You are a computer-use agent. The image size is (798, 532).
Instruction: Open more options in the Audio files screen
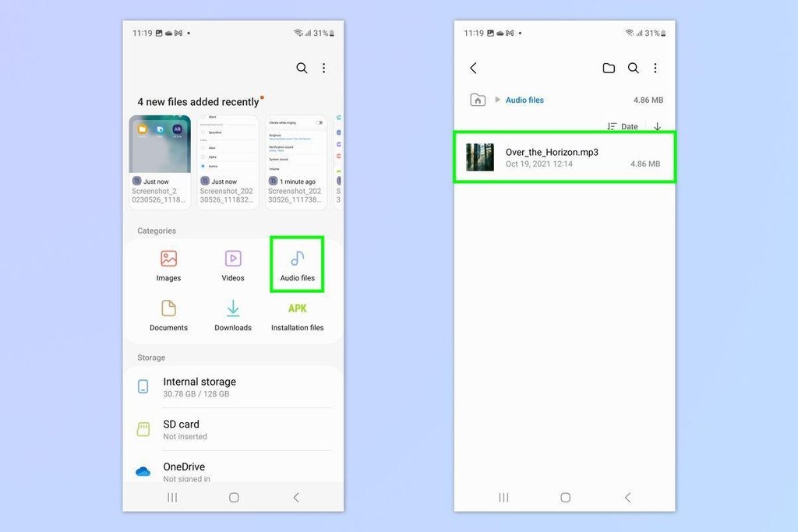pos(655,68)
